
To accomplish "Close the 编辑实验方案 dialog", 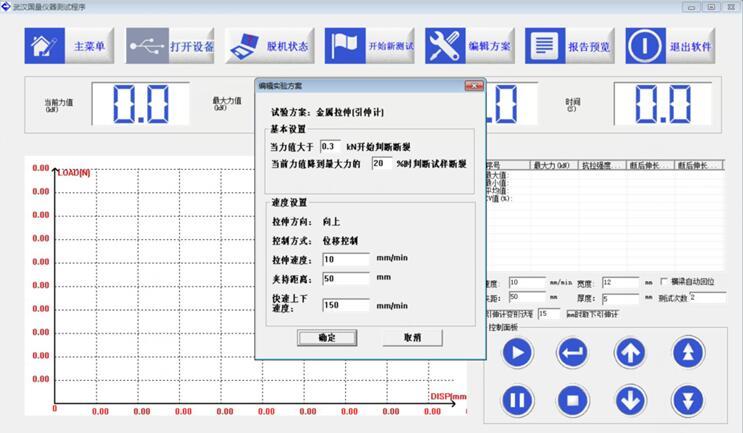I will point(474,86).
